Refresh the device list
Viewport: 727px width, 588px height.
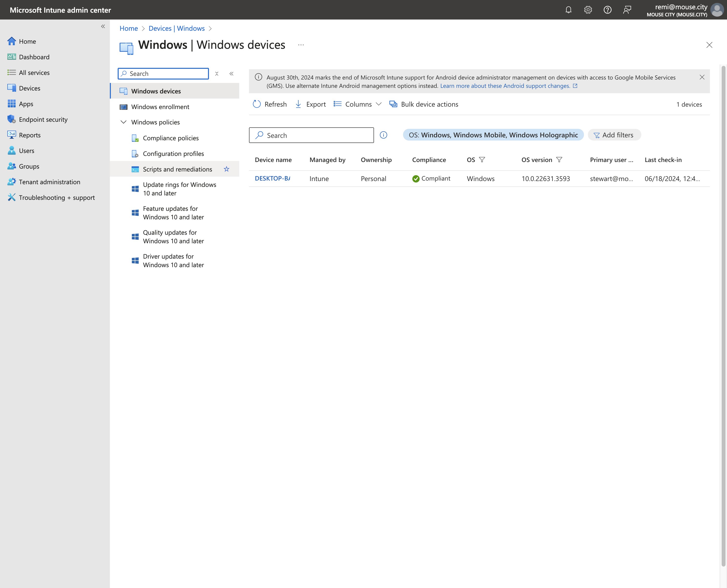(x=270, y=104)
